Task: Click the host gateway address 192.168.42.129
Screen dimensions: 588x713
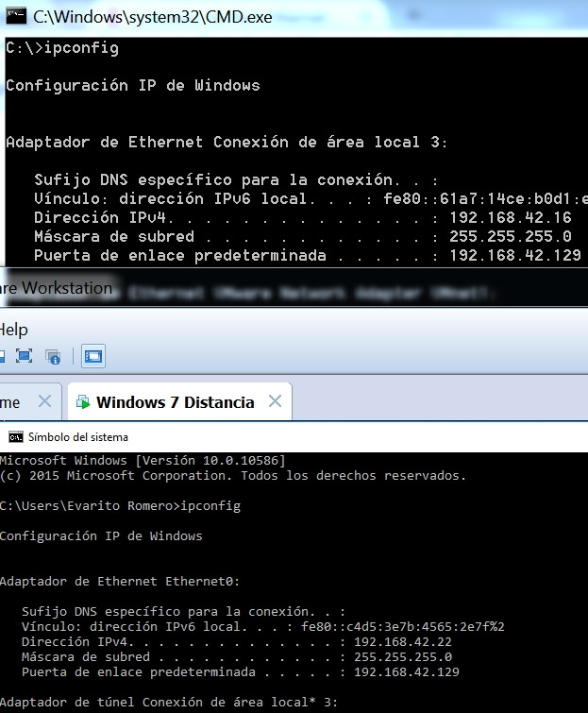Action: [x=510, y=255]
